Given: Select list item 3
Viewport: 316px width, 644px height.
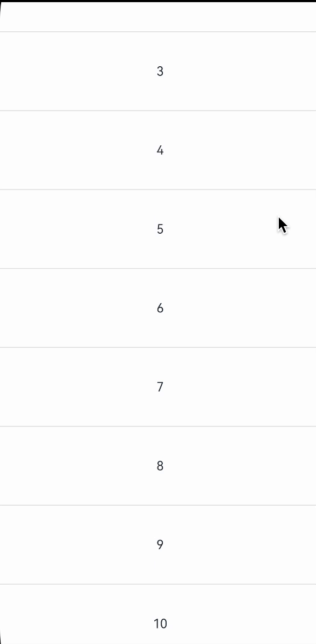Looking at the screenshot, I should click(x=158, y=71).
